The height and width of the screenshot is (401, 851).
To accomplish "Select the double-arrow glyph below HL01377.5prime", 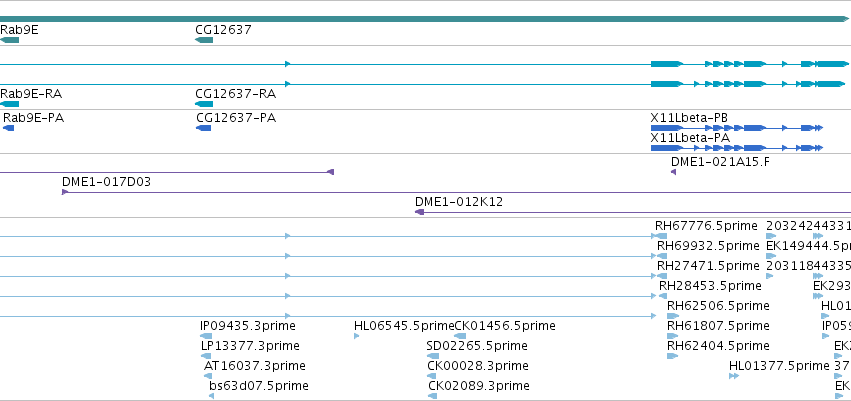I will tap(734, 376).
